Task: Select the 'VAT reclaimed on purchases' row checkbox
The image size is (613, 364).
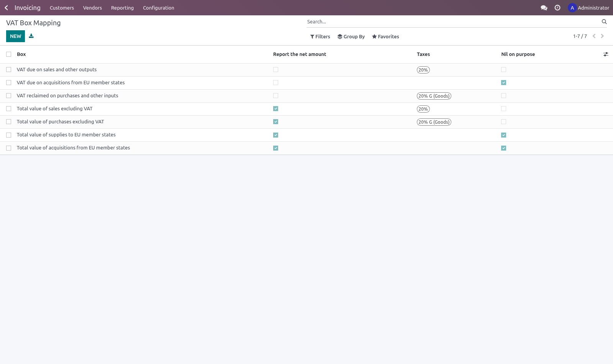Action: point(8,96)
